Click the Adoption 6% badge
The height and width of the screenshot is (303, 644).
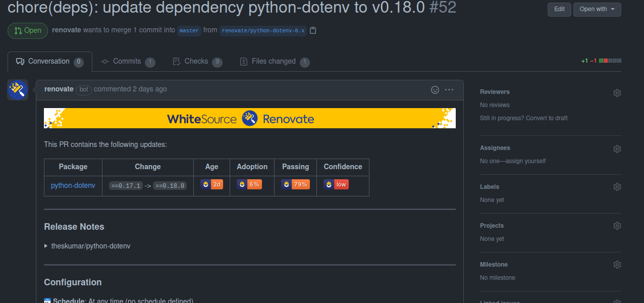click(249, 184)
